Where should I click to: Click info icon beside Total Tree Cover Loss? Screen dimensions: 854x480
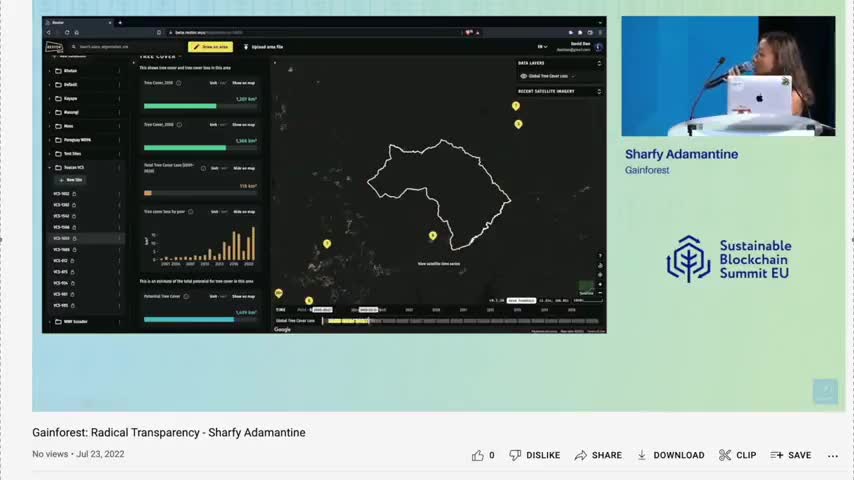point(203,168)
